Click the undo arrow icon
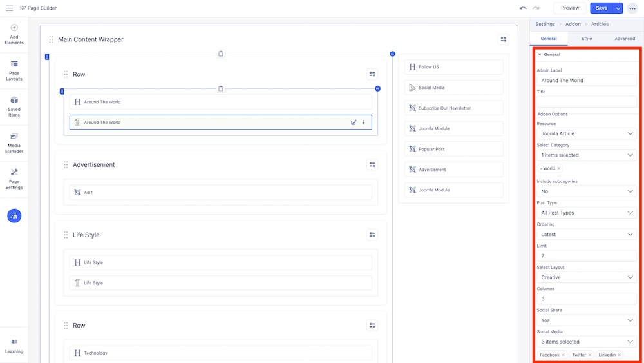Viewport: 644px width, 363px height. click(523, 8)
